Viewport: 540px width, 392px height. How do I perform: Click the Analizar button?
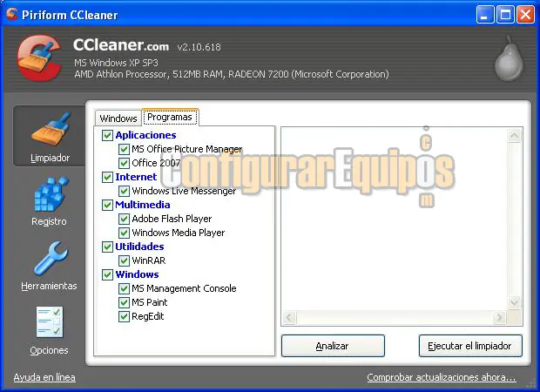333,346
